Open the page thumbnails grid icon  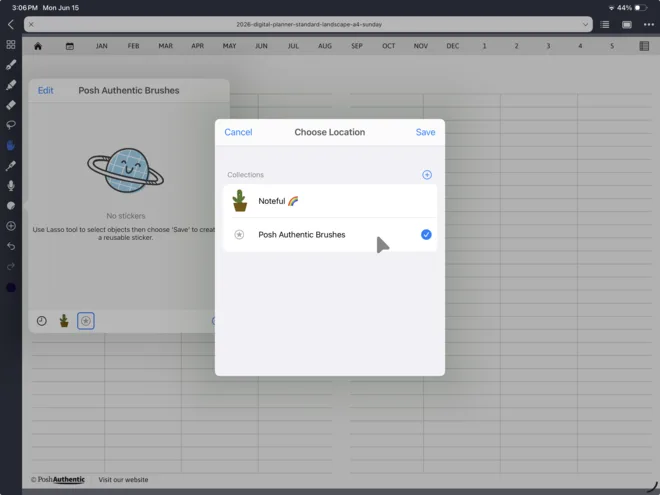pyautogui.click(x=11, y=45)
